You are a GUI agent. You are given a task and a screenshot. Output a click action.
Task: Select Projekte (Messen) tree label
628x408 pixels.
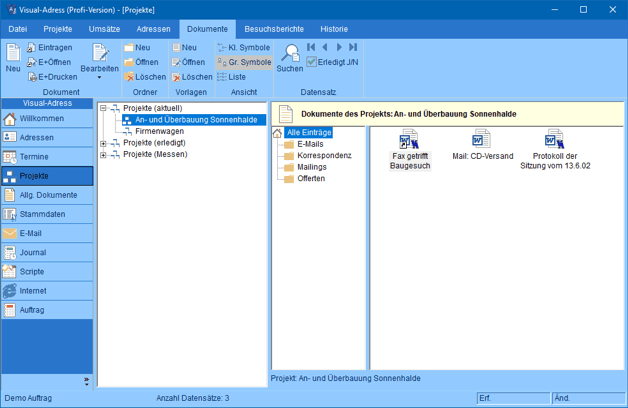155,155
